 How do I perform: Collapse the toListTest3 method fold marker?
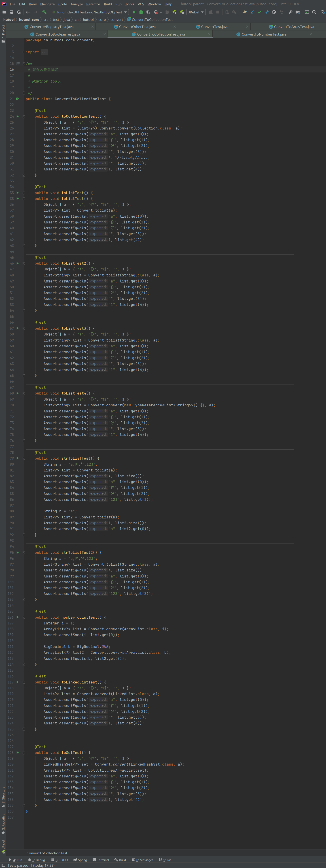tap(23, 329)
